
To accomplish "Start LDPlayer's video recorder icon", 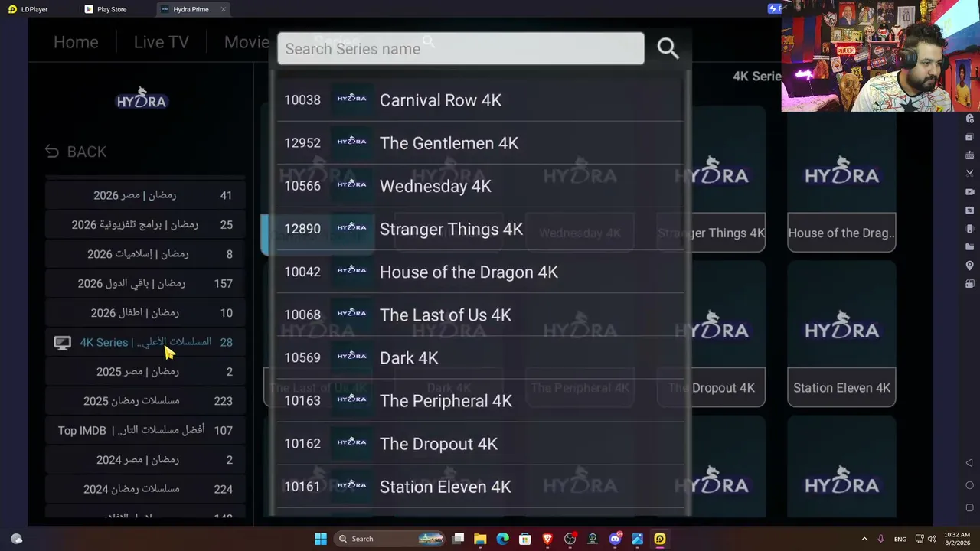I will [969, 192].
